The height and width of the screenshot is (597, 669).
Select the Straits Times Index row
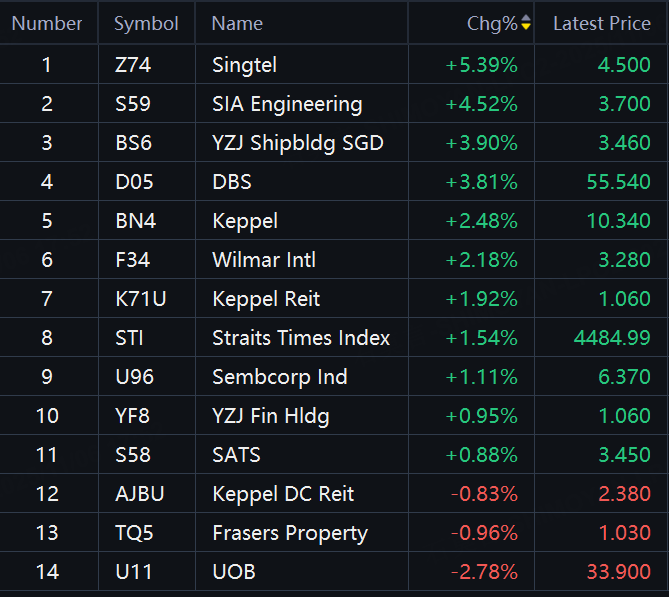pyautogui.click(x=301, y=338)
